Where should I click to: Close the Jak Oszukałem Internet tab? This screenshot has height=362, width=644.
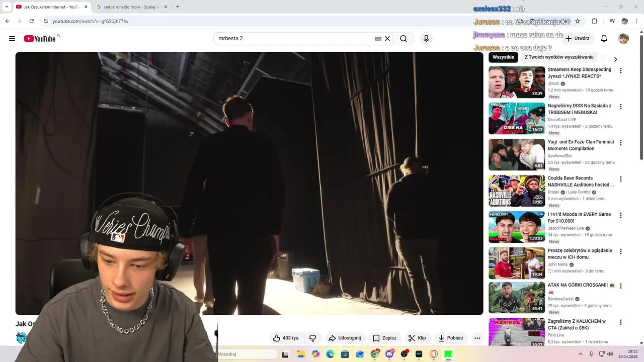point(86,7)
